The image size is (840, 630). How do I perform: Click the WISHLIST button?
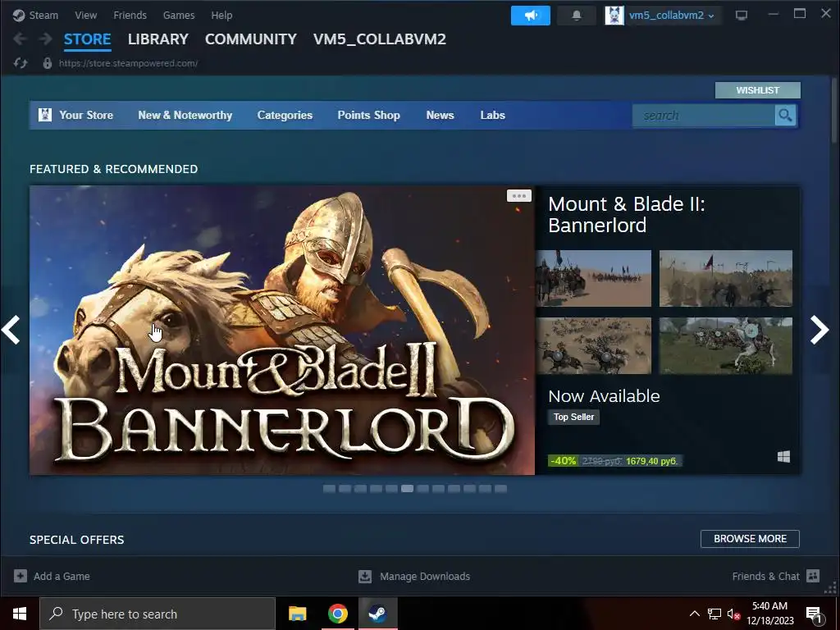pyautogui.click(x=757, y=90)
